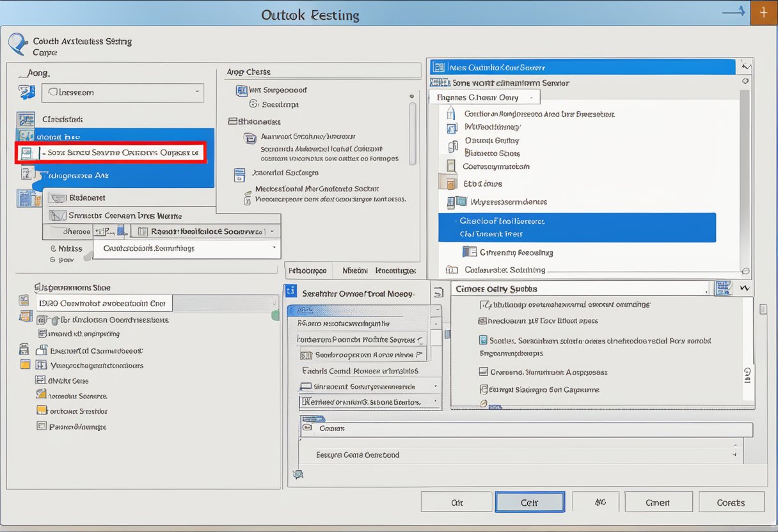
Task: Click the blue icon beside Wirt Sprgeooood
Action: point(241,91)
